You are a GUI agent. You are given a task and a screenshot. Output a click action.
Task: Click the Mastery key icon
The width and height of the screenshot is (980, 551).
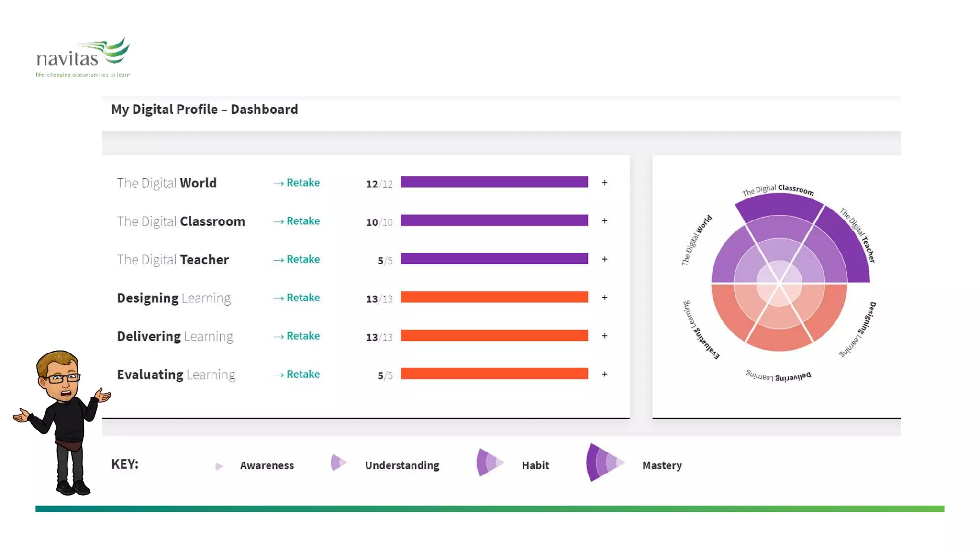[604, 462]
